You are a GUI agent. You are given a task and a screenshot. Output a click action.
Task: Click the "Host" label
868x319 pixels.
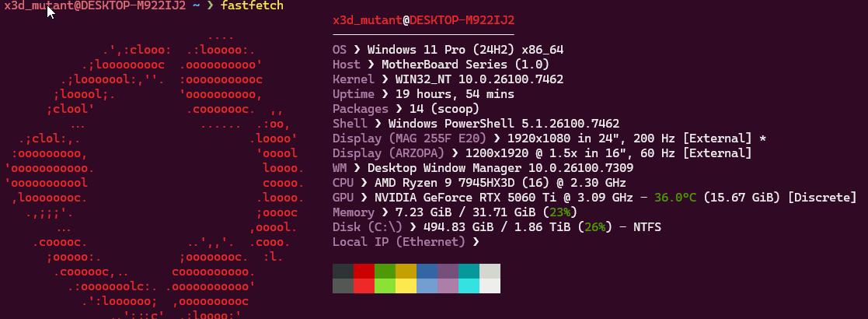pyautogui.click(x=347, y=65)
